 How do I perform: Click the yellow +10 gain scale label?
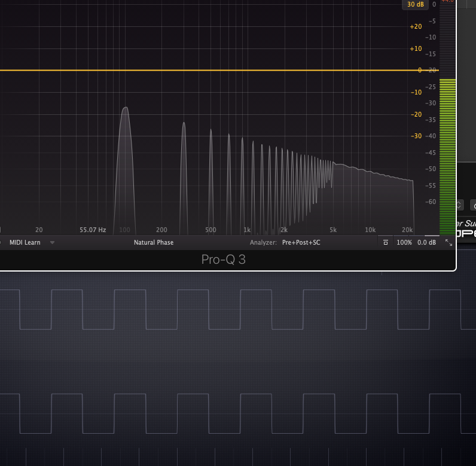click(416, 48)
